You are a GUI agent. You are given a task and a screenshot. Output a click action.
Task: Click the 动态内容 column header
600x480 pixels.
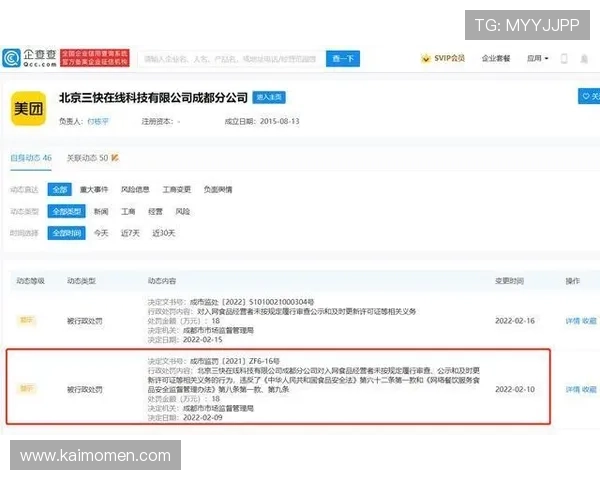162,281
